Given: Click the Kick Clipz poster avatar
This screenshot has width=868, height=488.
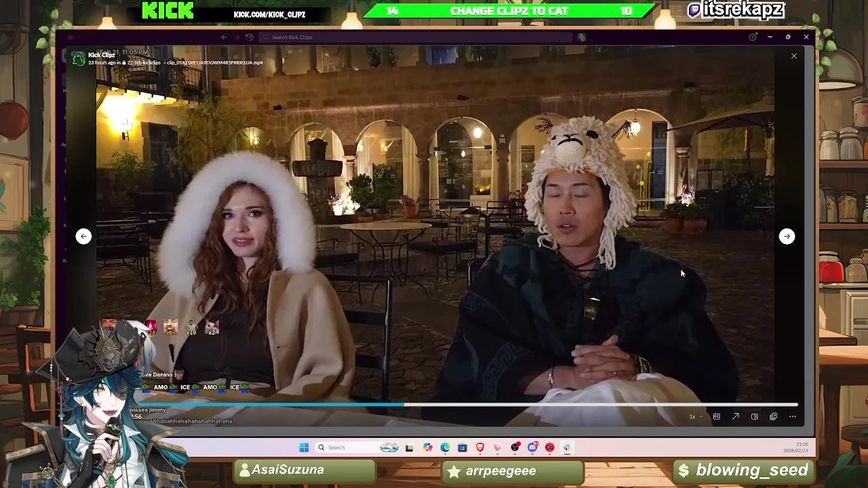Looking at the screenshot, I should click(79, 58).
